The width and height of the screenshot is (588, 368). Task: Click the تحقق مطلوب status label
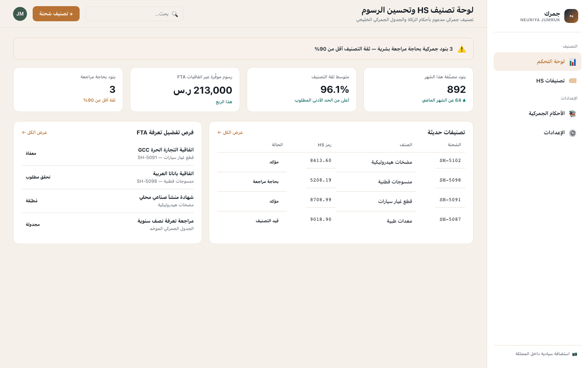click(x=38, y=177)
